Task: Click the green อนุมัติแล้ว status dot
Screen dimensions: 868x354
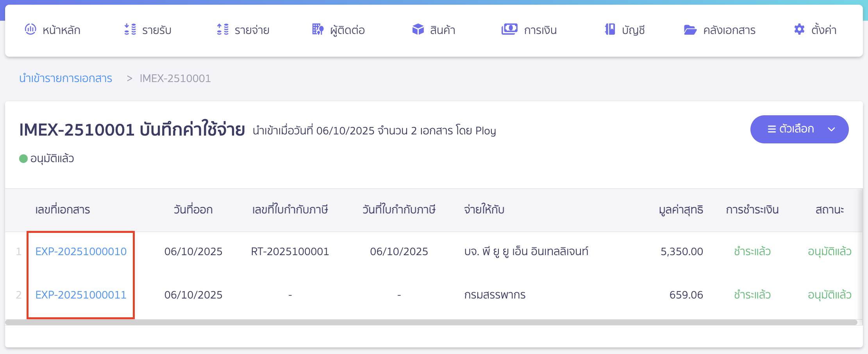Action: point(23,158)
